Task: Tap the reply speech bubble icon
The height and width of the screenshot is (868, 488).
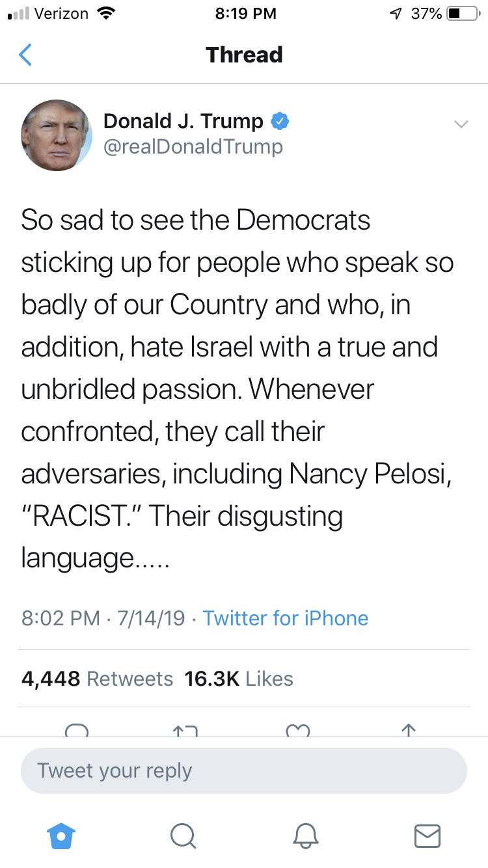Action: click(x=77, y=730)
